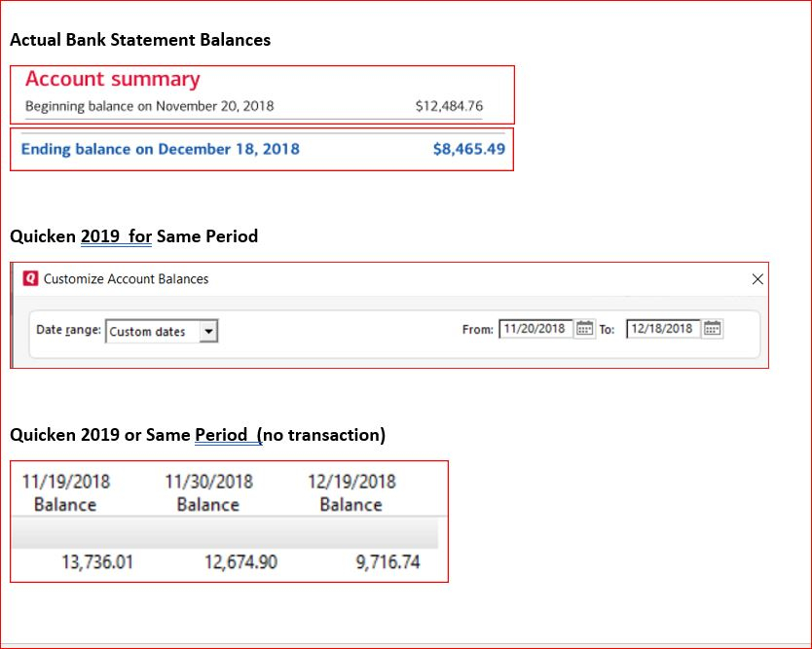812x649 pixels.
Task: Select the ending balance amount $8,465.49
Action: [468, 149]
